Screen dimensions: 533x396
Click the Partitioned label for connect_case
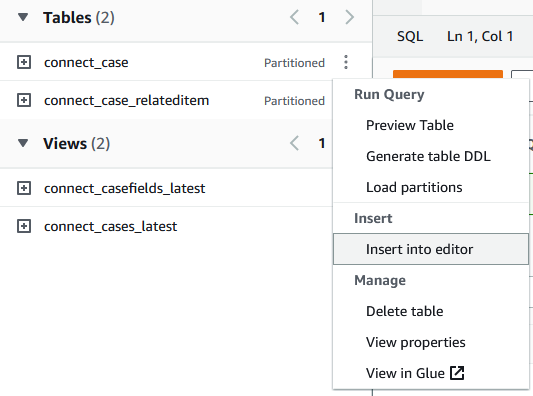(294, 63)
